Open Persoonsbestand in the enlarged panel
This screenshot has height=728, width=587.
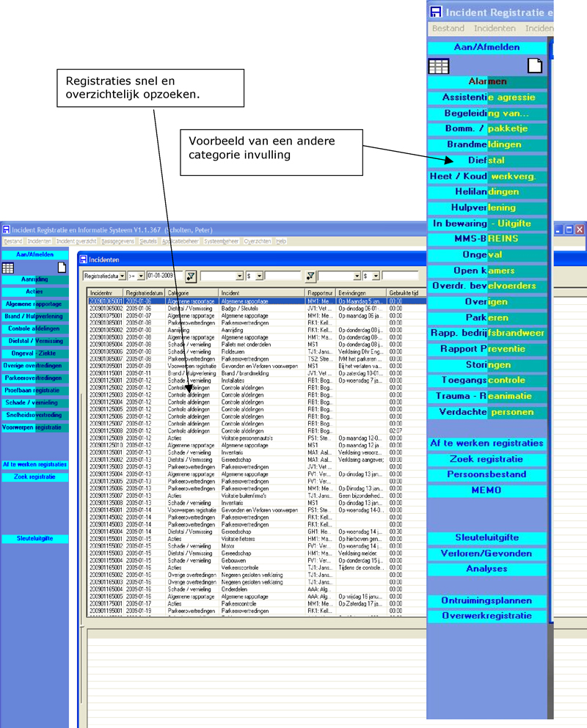[487, 474]
